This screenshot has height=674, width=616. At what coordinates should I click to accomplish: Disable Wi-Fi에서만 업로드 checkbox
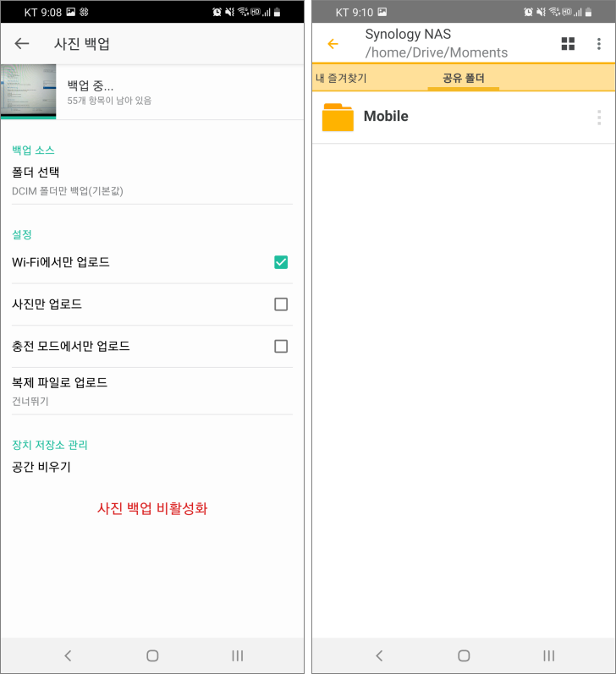[x=281, y=262]
